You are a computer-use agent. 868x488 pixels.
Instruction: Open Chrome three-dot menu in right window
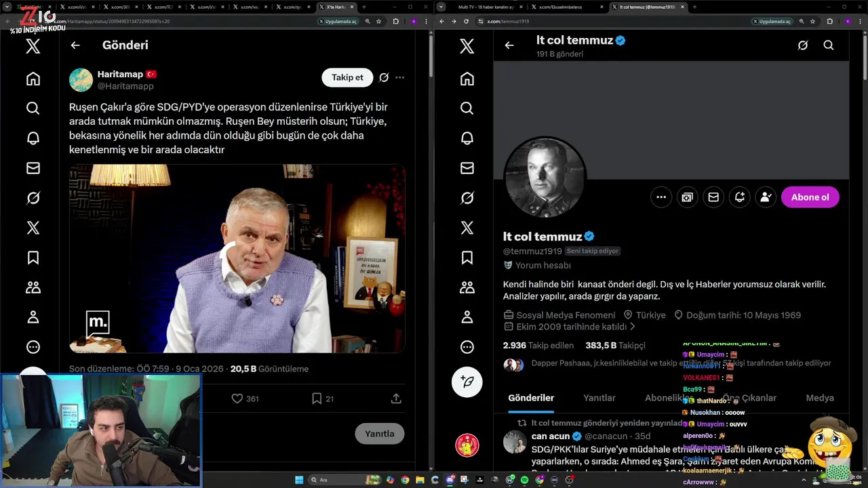coord(861,21)
